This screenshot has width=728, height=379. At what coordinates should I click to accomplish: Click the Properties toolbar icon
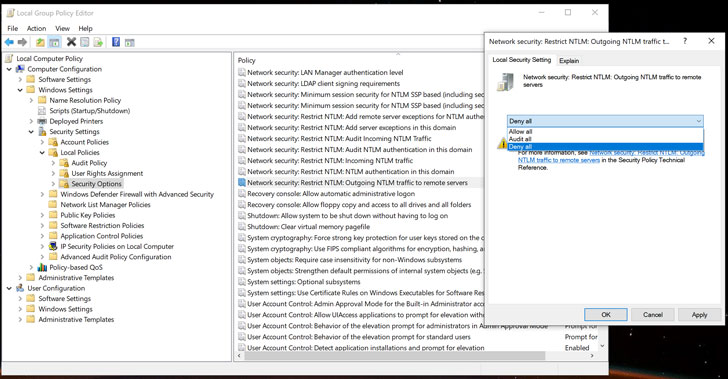coord(84,42)
